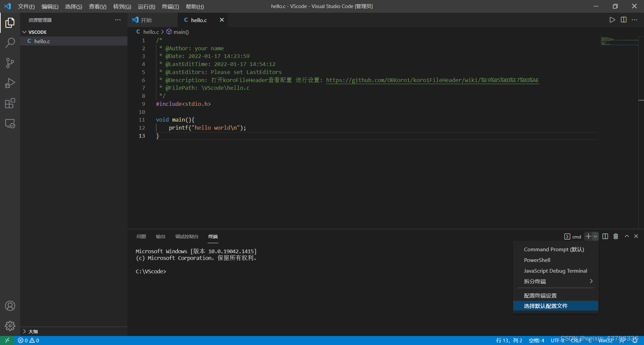Open Remote Explorer view
This screenshot has height=345, width=644.
click(10, 124)
